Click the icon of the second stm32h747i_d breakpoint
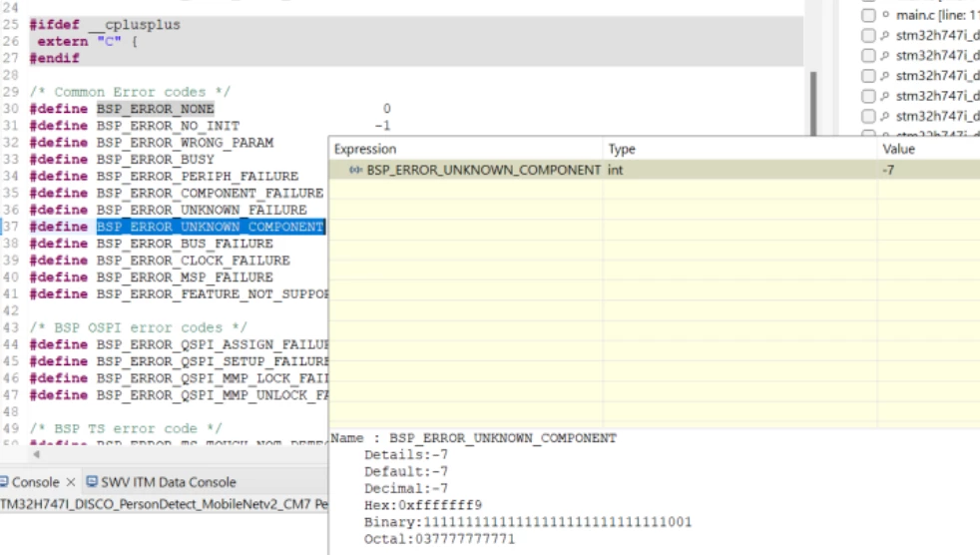 pos(885,56)
